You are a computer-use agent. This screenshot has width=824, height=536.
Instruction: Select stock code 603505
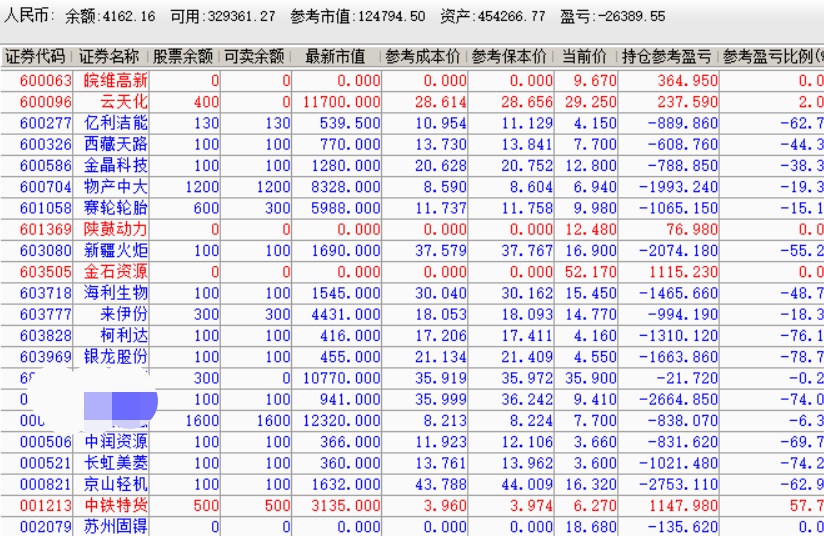click(46, 272)
